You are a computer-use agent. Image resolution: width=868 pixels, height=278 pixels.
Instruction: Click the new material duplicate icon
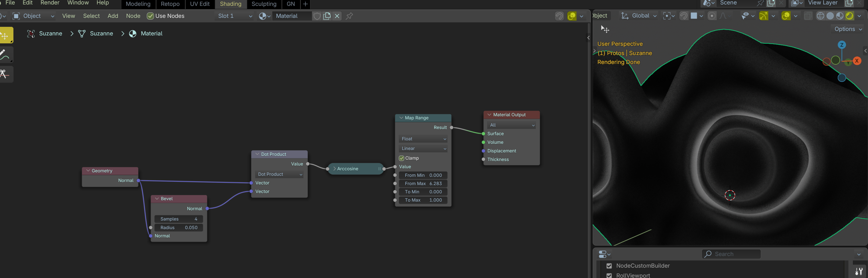(x=327, y=16)
